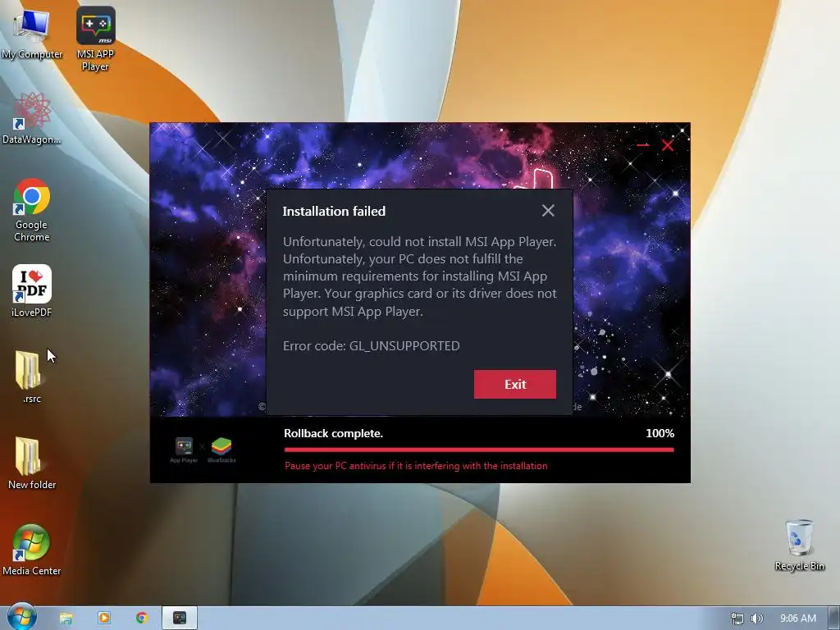Screen dimensions: 840x630
Task: Select the New folder desktop icon
Action: click(x=32, y=463)
